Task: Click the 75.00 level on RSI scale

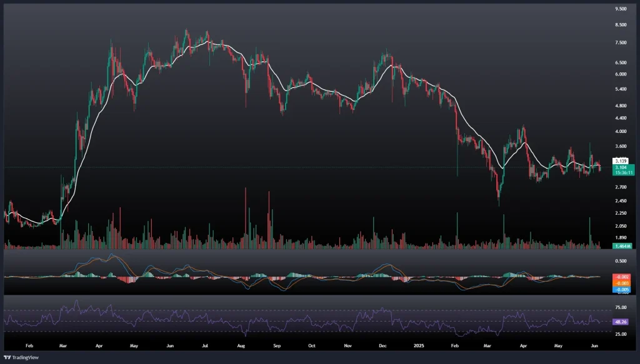Action: click(621, 308)
